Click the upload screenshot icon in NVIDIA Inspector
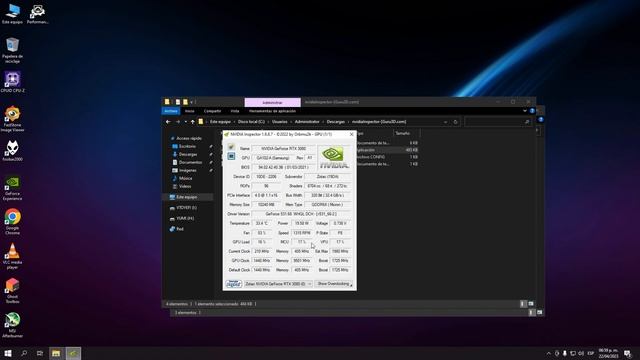 [231, 147]
